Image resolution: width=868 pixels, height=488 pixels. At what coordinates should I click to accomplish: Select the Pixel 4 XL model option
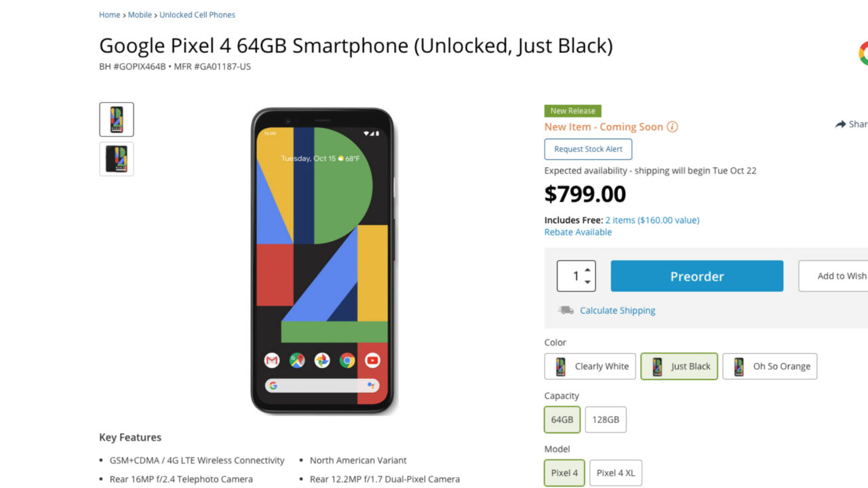pyautogui.click(x=616, y=472)
